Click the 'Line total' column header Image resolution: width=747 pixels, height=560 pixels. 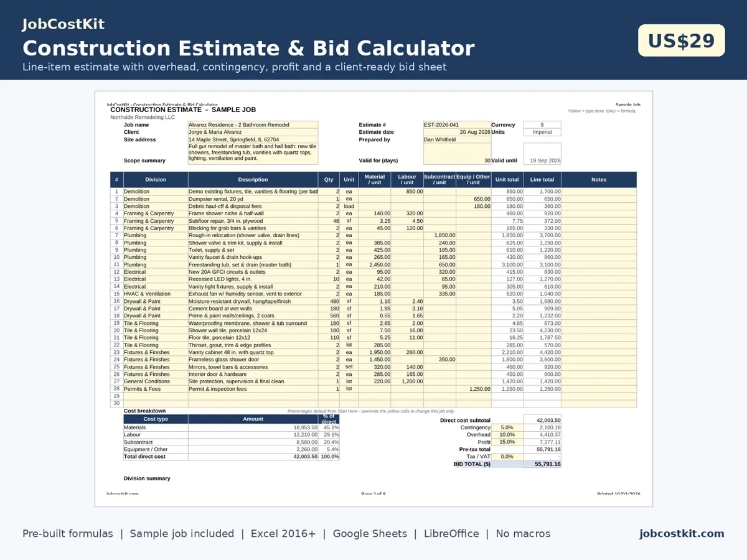click(542, 179)
